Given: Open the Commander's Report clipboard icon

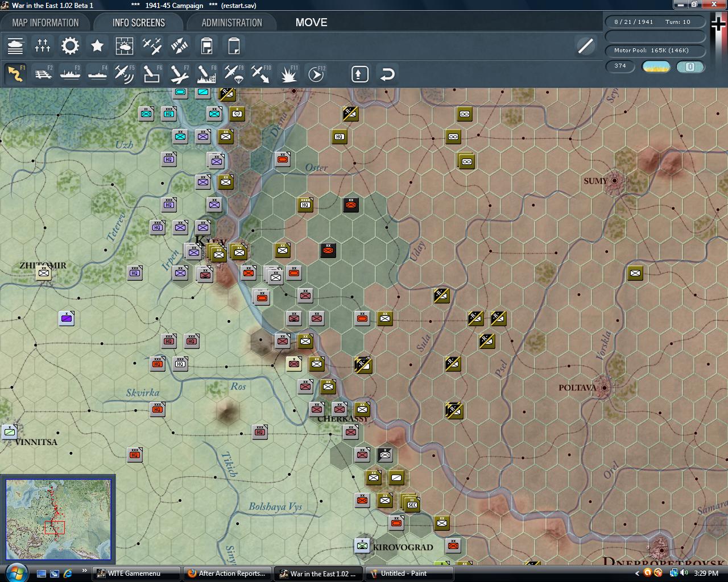Looking at the screenshot, I should tap(206, 46).
